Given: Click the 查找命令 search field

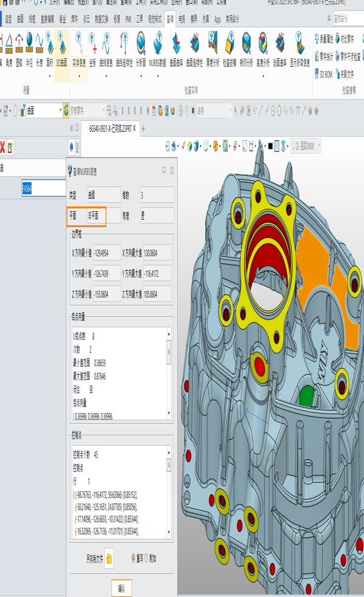Looking at the screenshot, I should [x=348, y=18].
